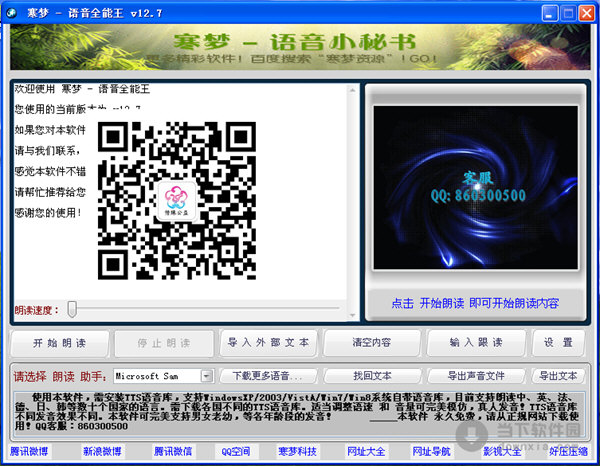
Task: Expand the Microsoft Sam voice dropdown
Action: pyautogui.click(x=207, y=376)
